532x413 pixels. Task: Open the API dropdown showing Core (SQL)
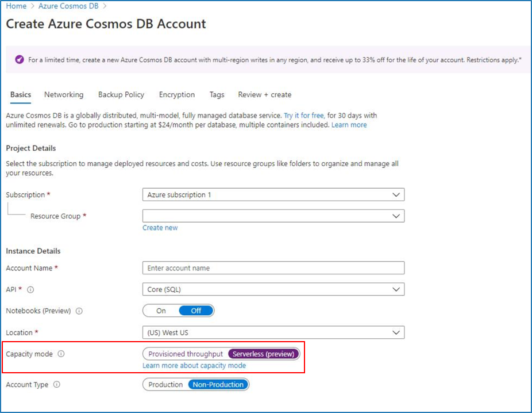[273, 289]
